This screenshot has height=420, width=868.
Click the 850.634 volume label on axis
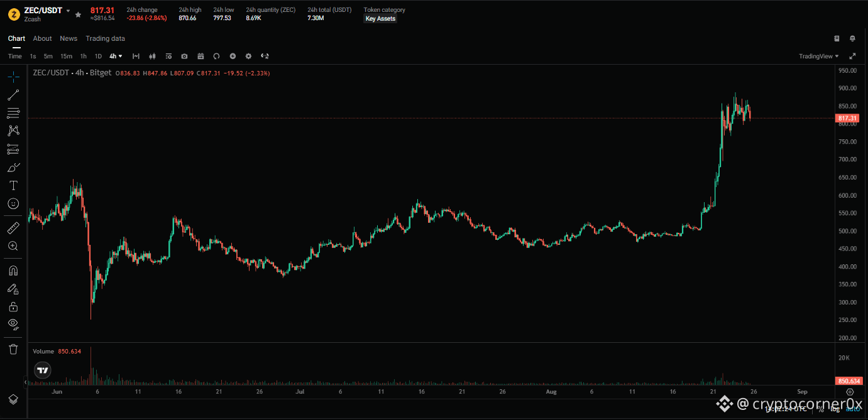(x=848, y=381)
